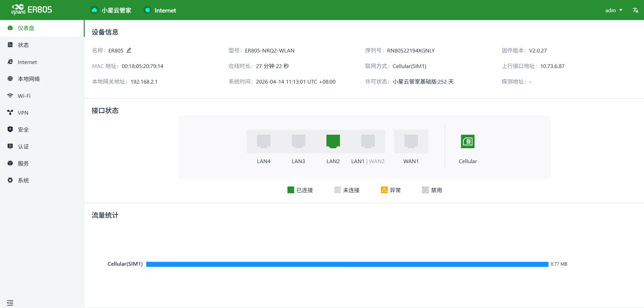Click the 认证 sidebar icon
The image size is (644, 308).
tap(10, 146)
